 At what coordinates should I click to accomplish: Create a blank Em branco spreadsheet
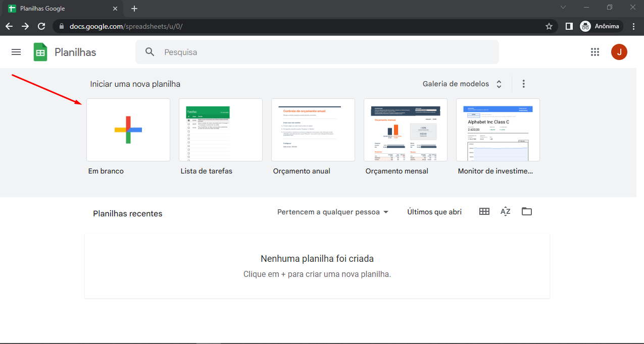pos(128,130)
